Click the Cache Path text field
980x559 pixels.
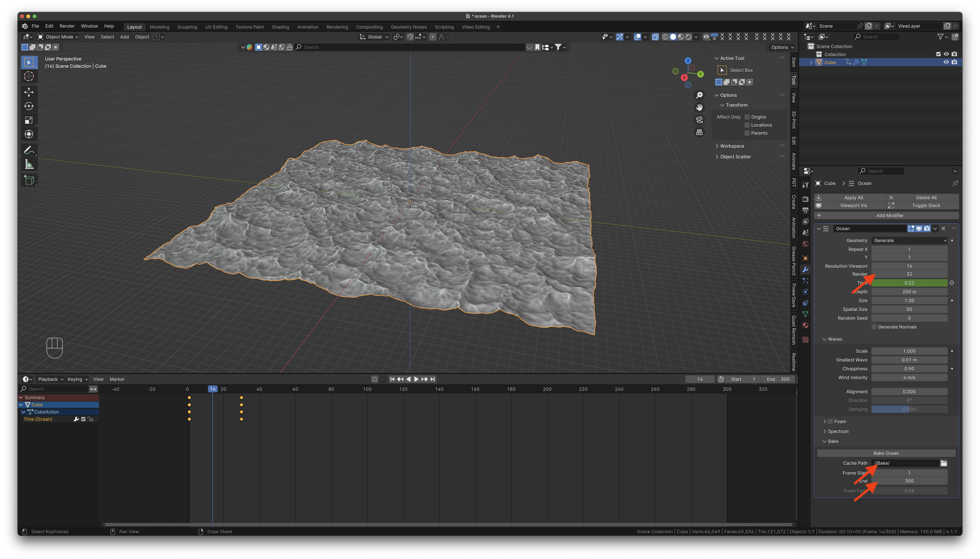(x=905, y=463)
